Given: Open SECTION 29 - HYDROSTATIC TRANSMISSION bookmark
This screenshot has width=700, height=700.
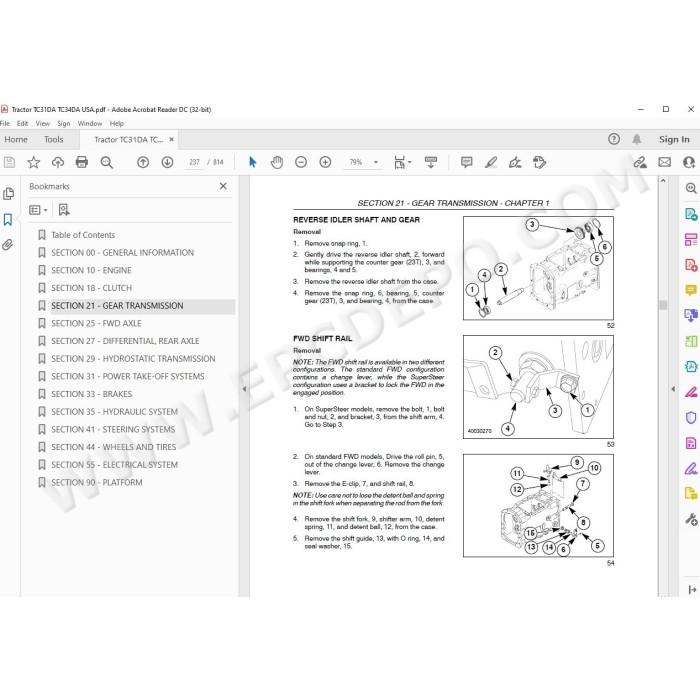Looking at the screenshot, I should coord(133,359).
